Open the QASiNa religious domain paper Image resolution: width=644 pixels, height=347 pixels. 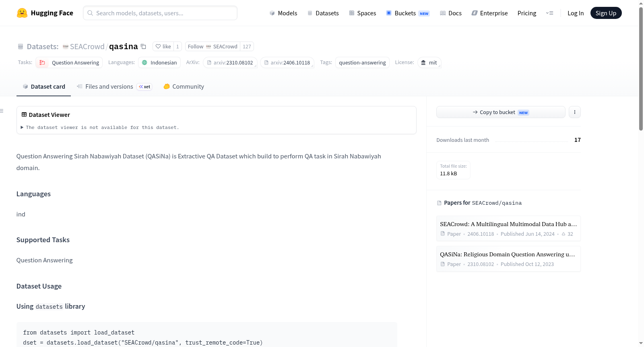point(508,259)
